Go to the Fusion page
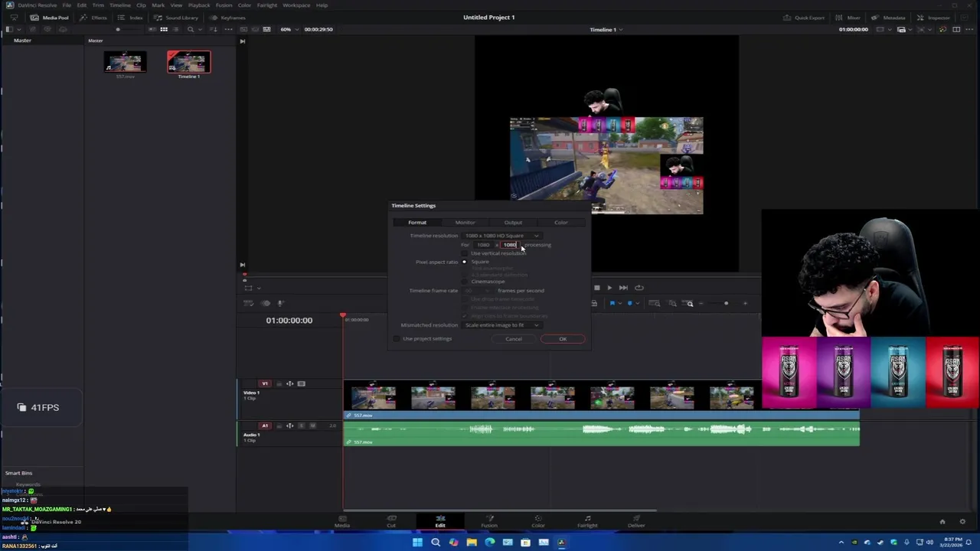The image size is (980, 551). [x=489, y=521]
